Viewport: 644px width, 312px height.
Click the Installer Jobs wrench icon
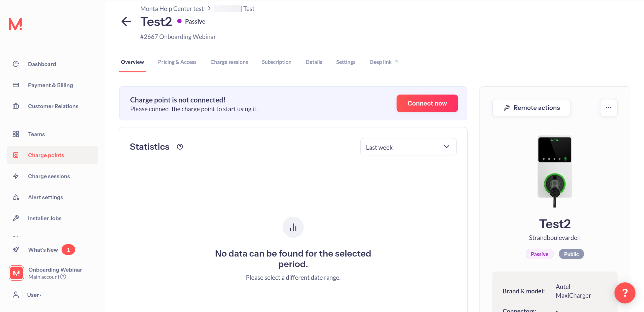(16, 218)
